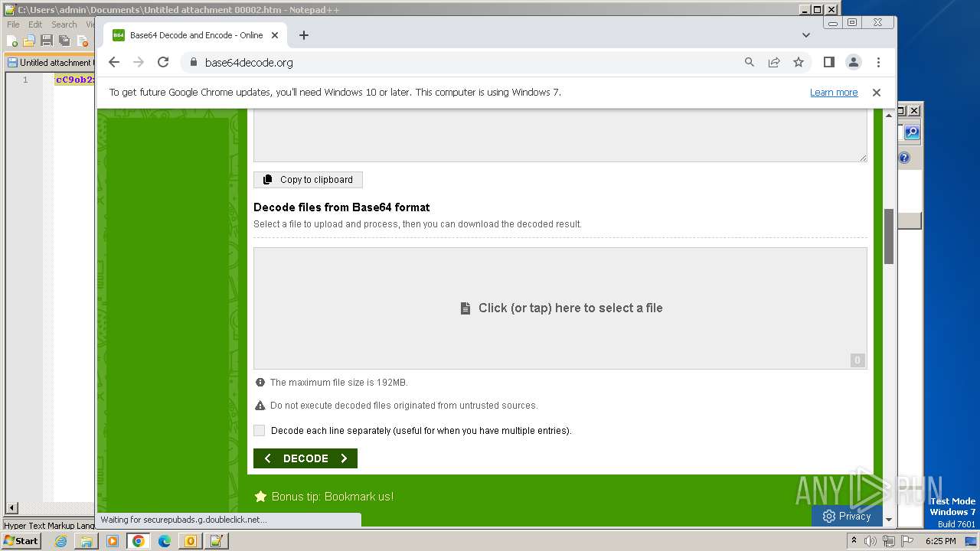The height and width of the screenshot is (551, 980).
Task: Click search icon in background window
Action: [911, 132]
